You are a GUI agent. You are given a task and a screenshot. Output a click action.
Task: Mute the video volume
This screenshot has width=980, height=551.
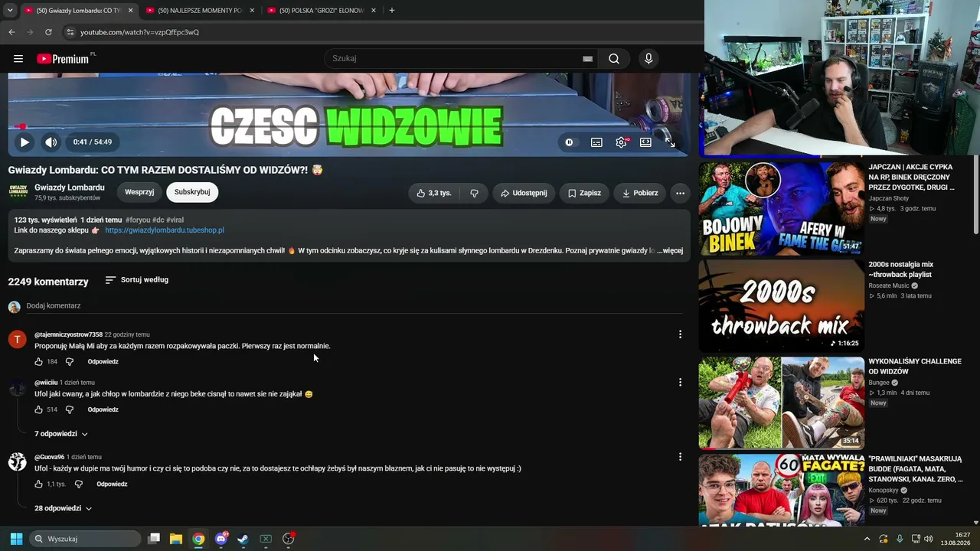point(51,142)
